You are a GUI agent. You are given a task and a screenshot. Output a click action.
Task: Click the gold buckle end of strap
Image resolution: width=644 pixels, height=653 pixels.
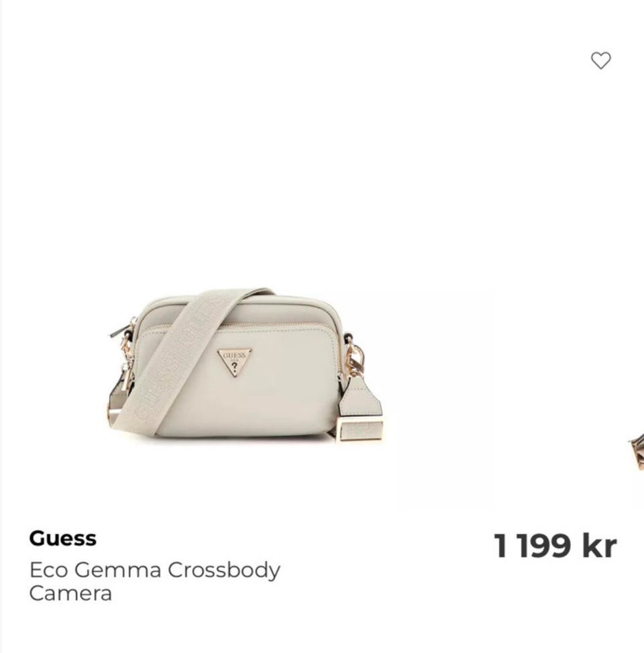tap(360, 430)
